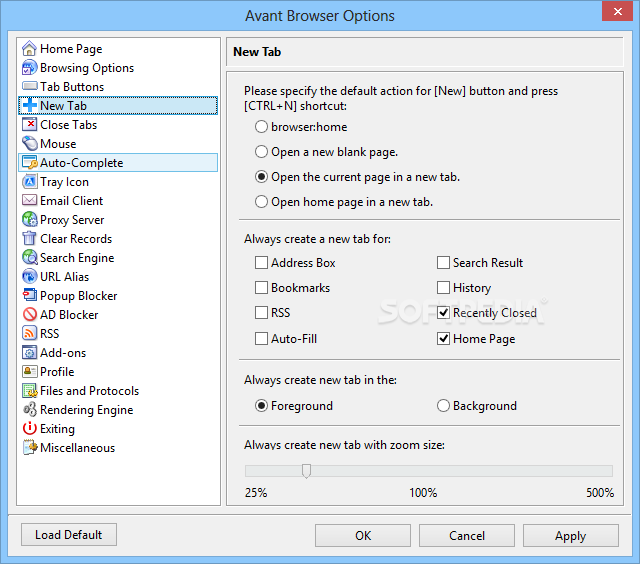Click the Search Engine magnifier icon
640x564 pixels.
pyautogui.click(x=29, y=258)
